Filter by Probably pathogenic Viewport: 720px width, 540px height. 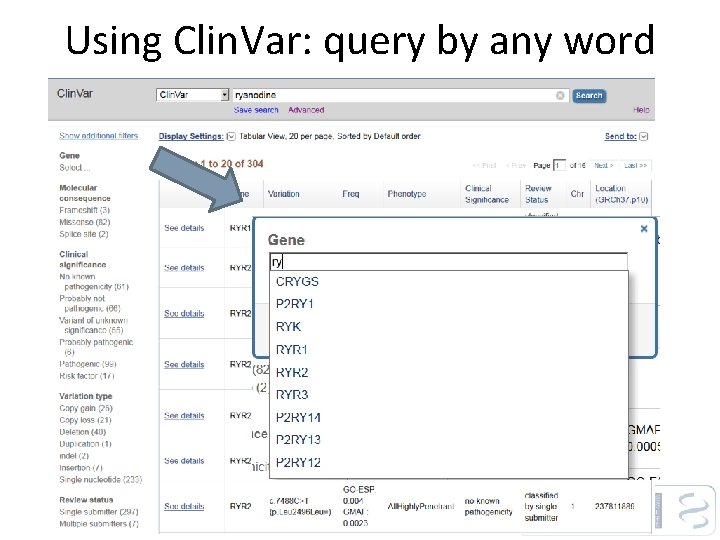click(x=96, y=347)
